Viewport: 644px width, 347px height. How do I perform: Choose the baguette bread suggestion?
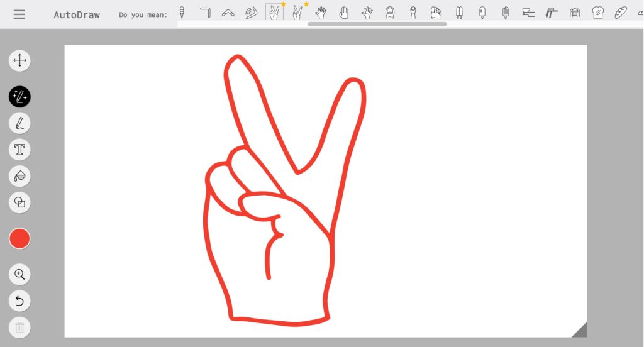pyautogui.click(x=621, y=13)
